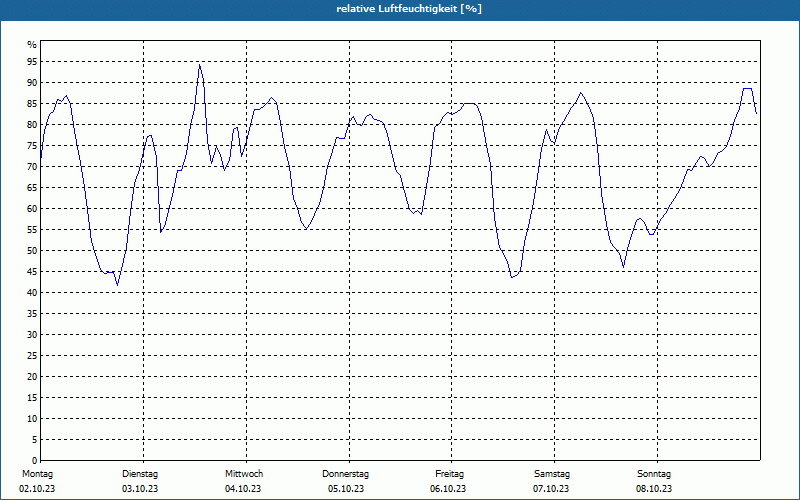Click the 'Sonntag' day label
Screen dimensions: 800x500
pos(654,474)
